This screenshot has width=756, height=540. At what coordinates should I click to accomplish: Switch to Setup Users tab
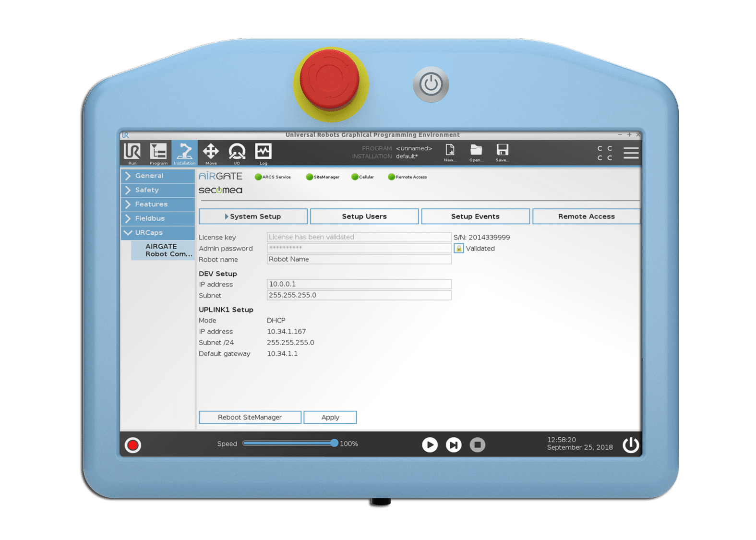[364, 216]
